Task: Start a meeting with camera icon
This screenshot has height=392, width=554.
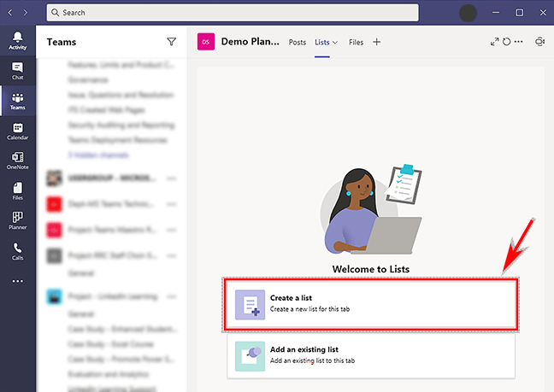Action: tap(539, 42)
